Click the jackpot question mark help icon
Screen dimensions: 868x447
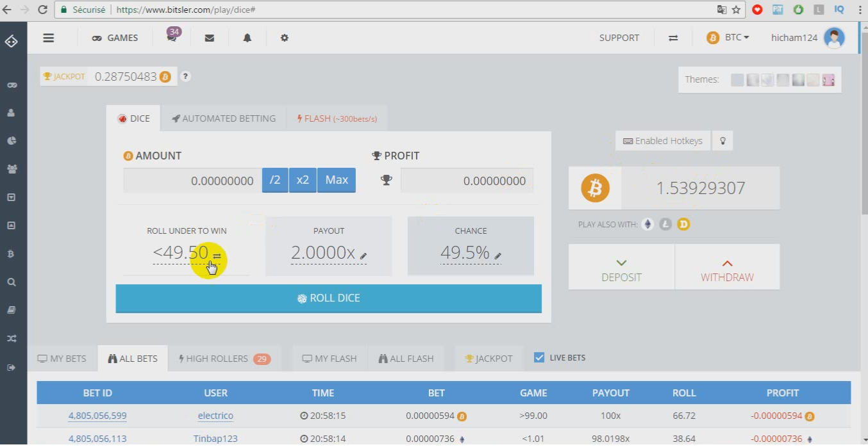click(185, 76)
